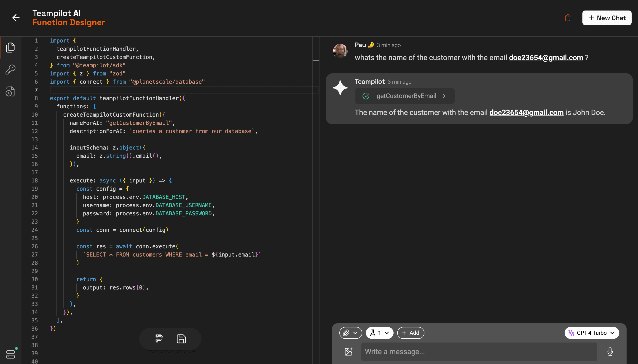The height and width of the screenshot is (364, 638).
Task: Attach a file with the paperclip
Action: pos(346,333)
